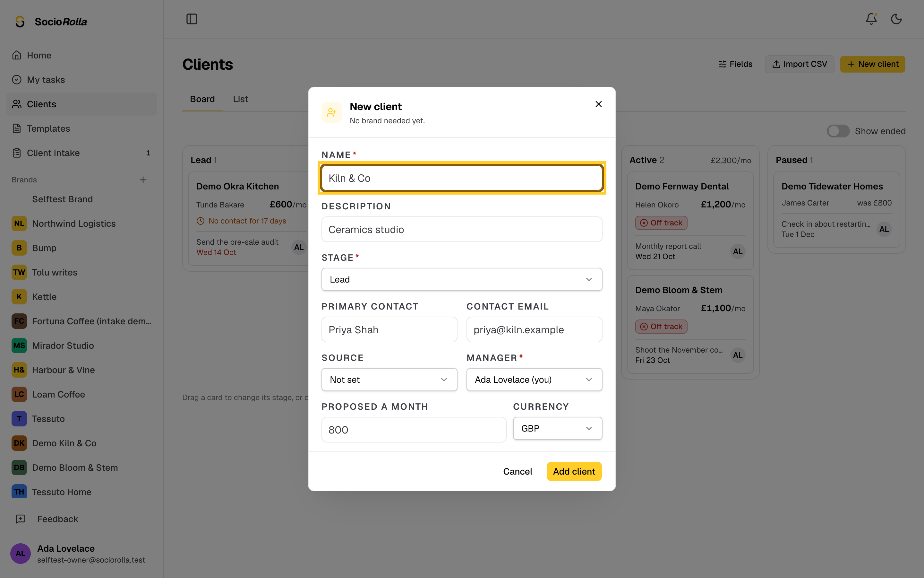Image resolution: width=924 pixels, height=578 pixels.
Task: Click the Tessuto T avatar
Action: pos(19,419)
